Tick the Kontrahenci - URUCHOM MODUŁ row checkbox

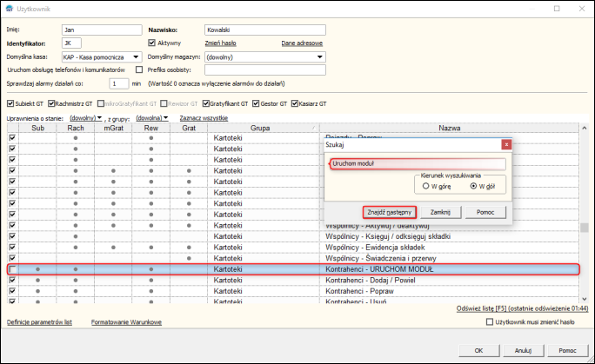(x=12, y=270)
